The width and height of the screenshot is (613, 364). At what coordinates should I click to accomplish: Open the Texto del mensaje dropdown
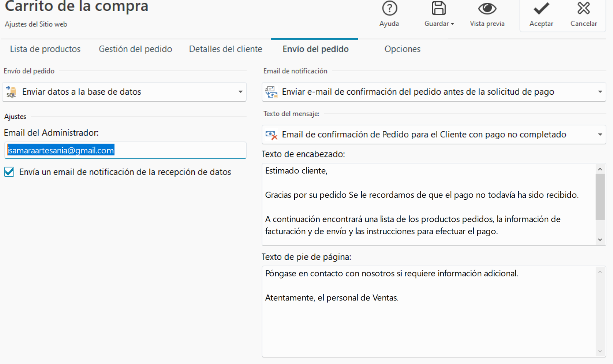coord(434,135)
